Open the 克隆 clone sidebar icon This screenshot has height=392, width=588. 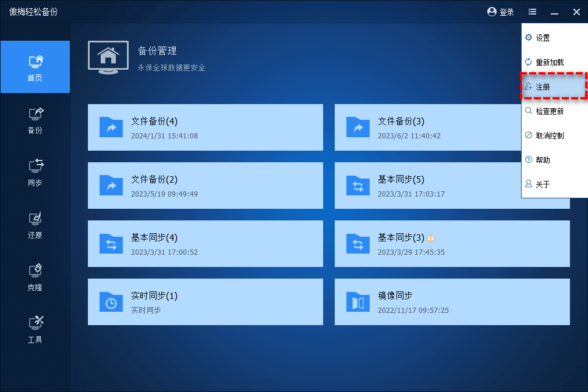click(35, 271)
